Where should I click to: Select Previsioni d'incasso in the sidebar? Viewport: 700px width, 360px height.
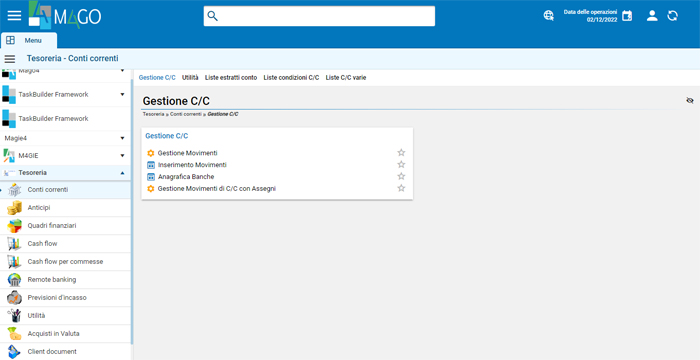coord(65,297)
